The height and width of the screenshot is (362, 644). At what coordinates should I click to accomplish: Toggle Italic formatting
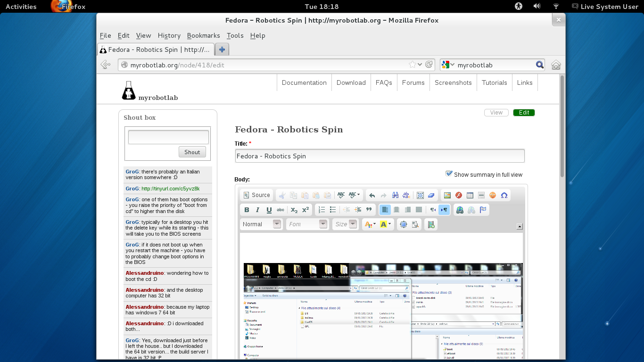point(258,210)
